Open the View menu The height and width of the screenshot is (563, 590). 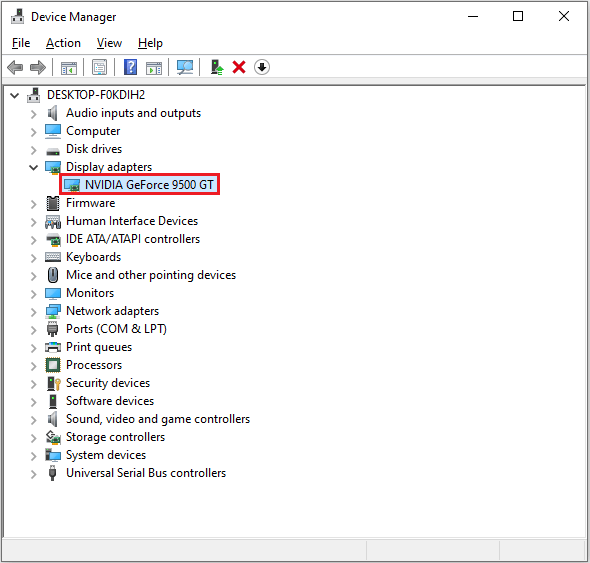coord(109,43)
